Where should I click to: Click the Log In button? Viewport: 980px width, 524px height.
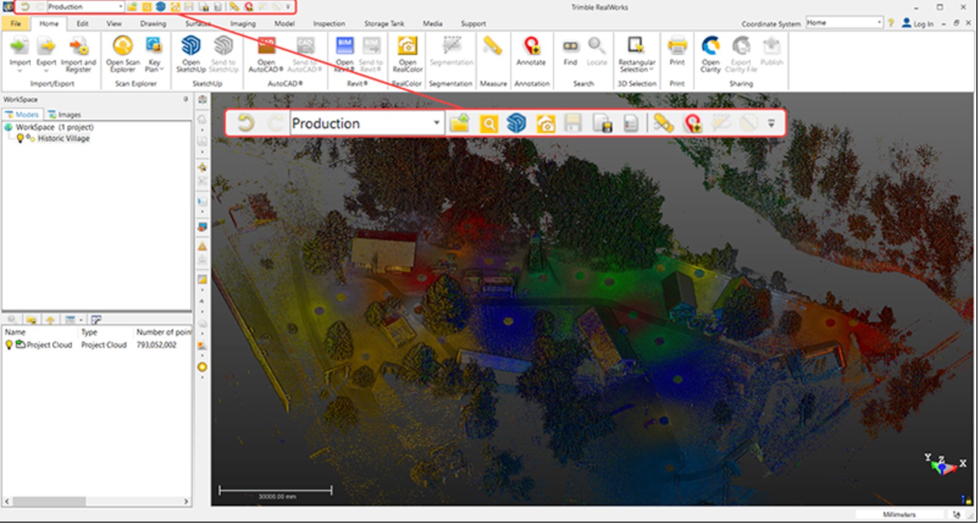(x=918, y=24)
